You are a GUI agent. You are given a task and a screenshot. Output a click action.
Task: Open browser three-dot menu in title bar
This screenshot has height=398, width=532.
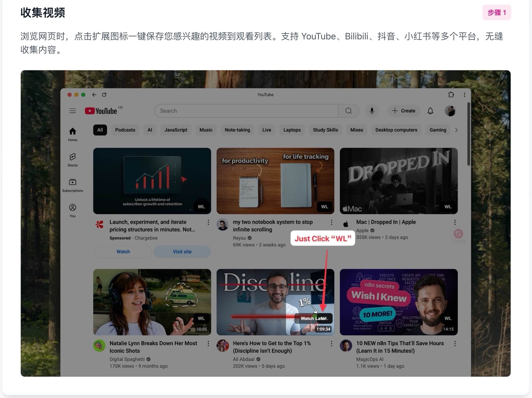point(464,95)
